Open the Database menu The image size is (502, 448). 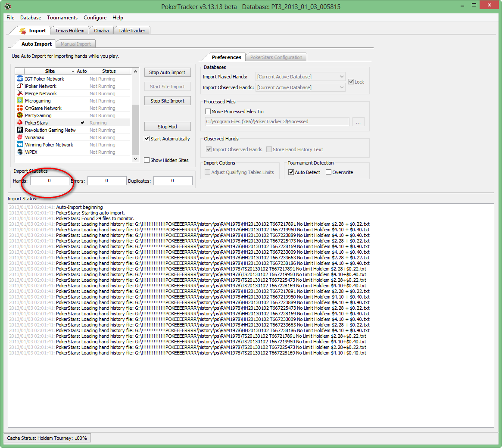click(x=31, y=18)
